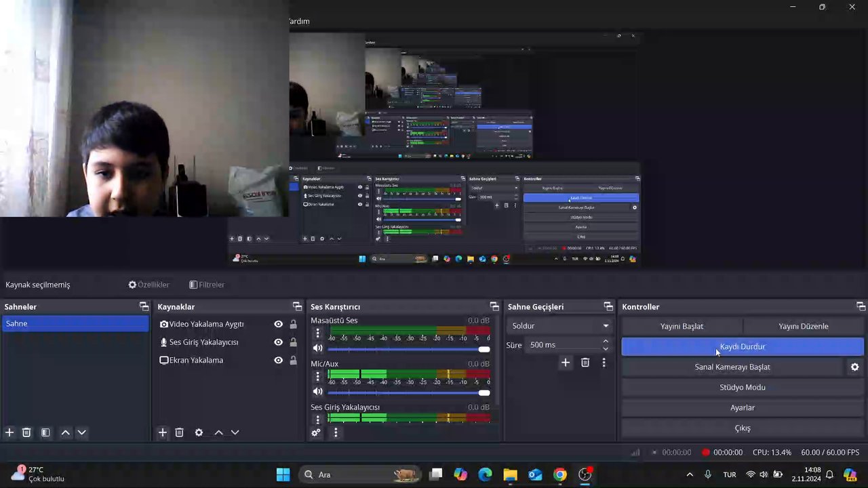This screenshot has width=868, height=488.
Task: Open the Mic/Aux three-dot options menu
Action: tap(317, 377)
